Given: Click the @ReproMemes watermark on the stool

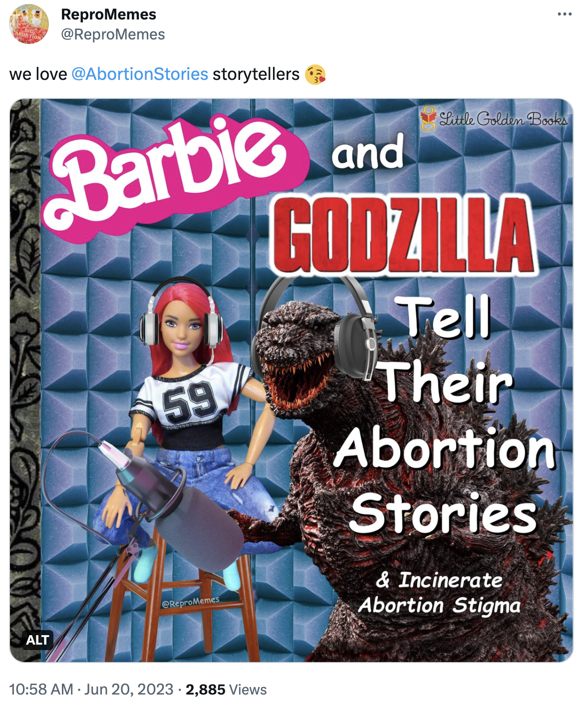Looking at the screenshot, I should [x=190, y=602].
